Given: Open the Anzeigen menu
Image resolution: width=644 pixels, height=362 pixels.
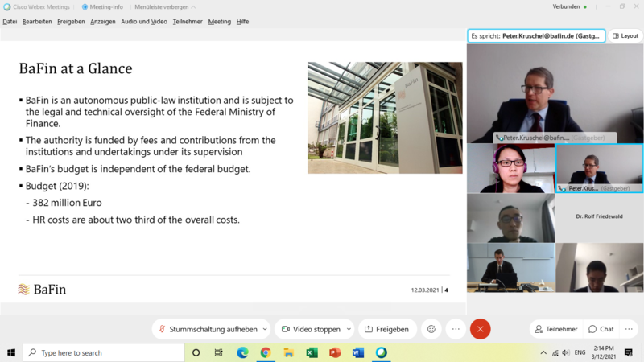Looking at the screenshot, I should point(103,22).
